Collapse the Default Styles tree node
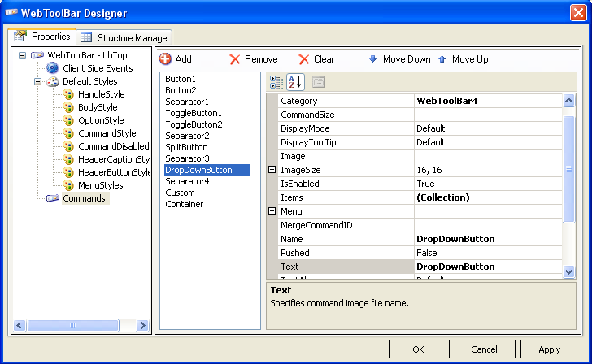 click(37, 82)
